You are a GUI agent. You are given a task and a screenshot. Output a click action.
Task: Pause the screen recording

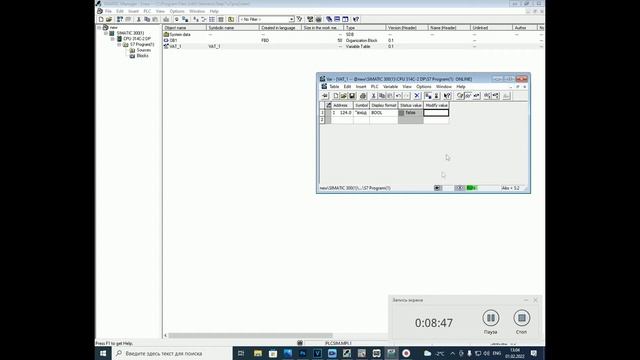coord(491,318)
